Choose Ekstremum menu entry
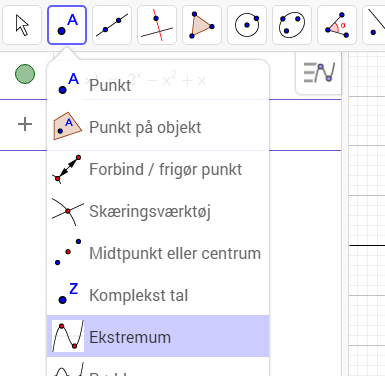The image size is (385, 376). coord(158,336)
